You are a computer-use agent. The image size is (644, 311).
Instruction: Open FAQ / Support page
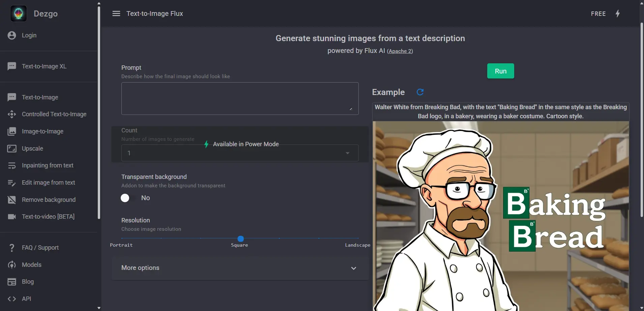(x=40, y=248)
